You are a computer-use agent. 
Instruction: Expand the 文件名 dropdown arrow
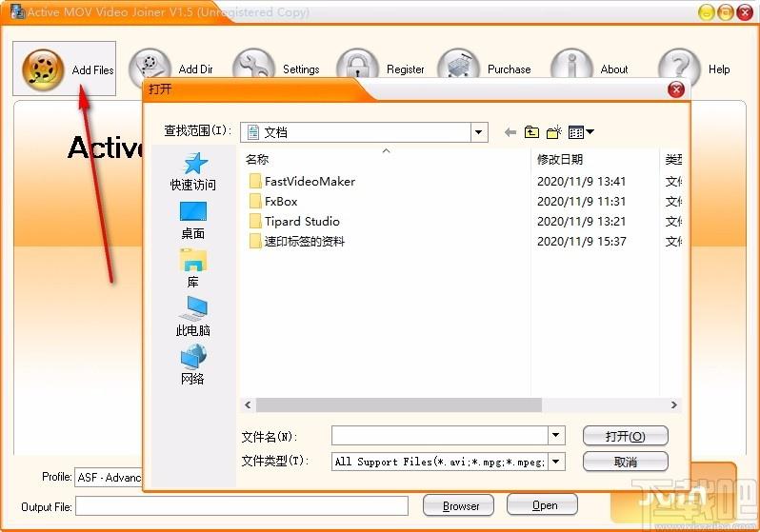(556, 435)
